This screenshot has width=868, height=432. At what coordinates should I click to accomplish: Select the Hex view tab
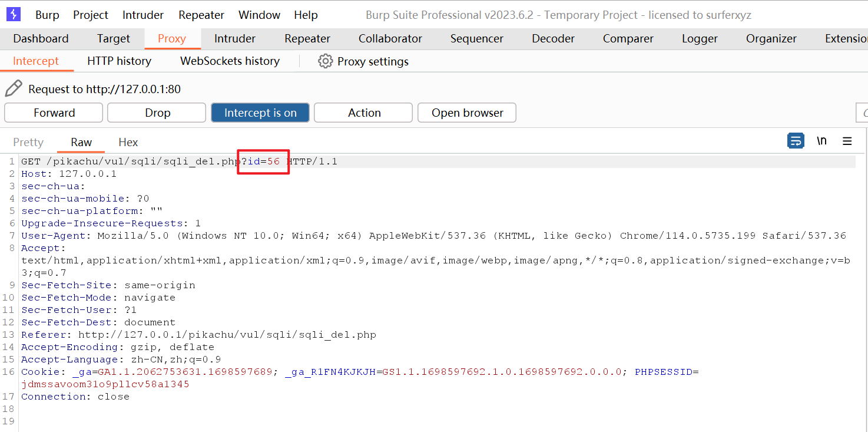(x=128, y=142)
